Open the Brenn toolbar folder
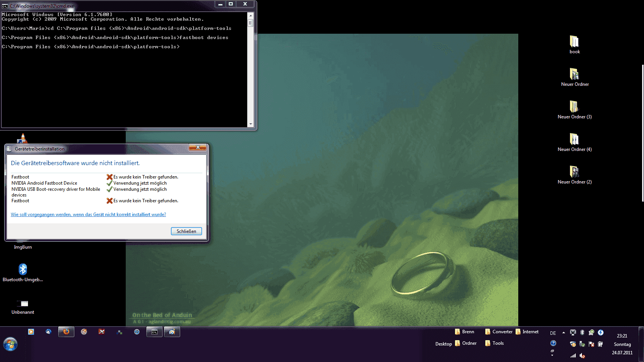The width and height of the screenshot is (644, 362). click(x=465, y=332)
